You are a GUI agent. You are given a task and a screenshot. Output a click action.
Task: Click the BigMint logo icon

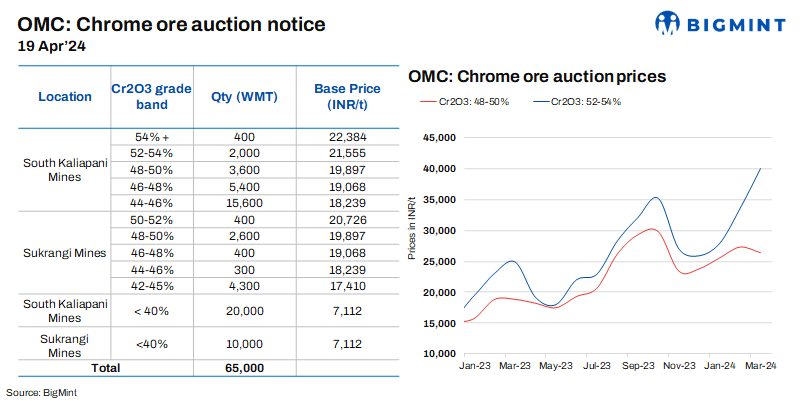pyautogui.click(x=669, y=24)
